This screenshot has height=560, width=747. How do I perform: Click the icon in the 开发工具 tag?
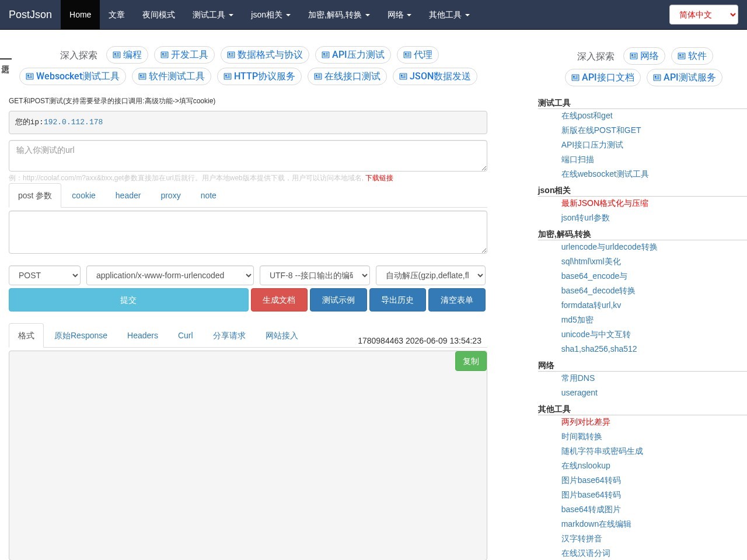pos(165,55)
